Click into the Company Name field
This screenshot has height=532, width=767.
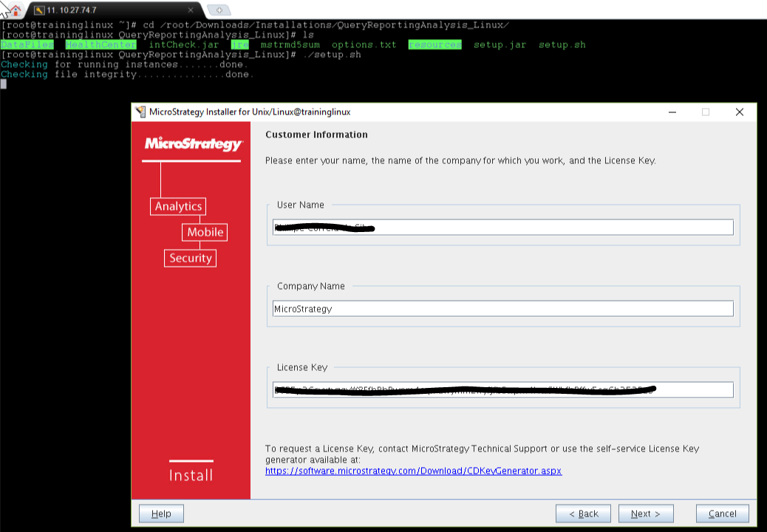[502, 309]
